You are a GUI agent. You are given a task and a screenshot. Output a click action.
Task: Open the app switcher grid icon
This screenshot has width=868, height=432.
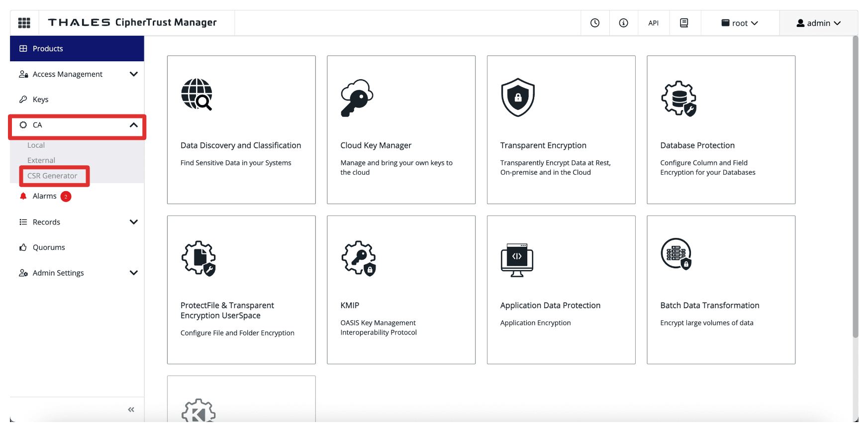[24, 23]
